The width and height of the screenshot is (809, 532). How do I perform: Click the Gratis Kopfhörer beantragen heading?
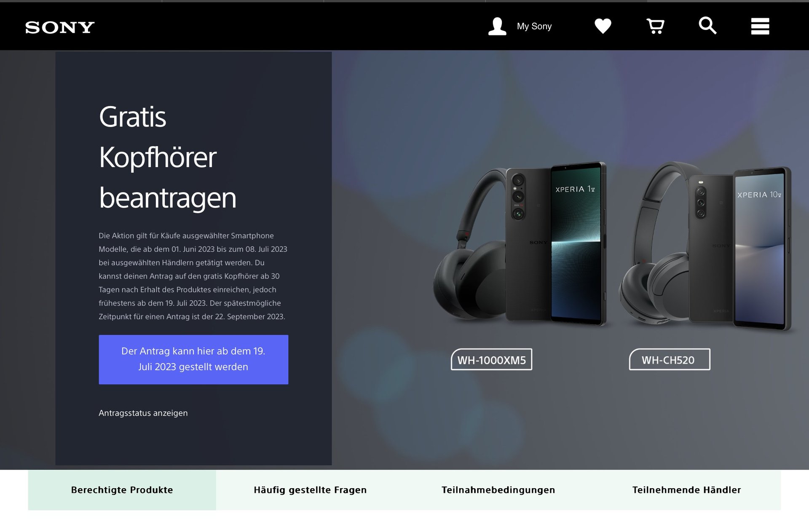[x=168, y=157]
